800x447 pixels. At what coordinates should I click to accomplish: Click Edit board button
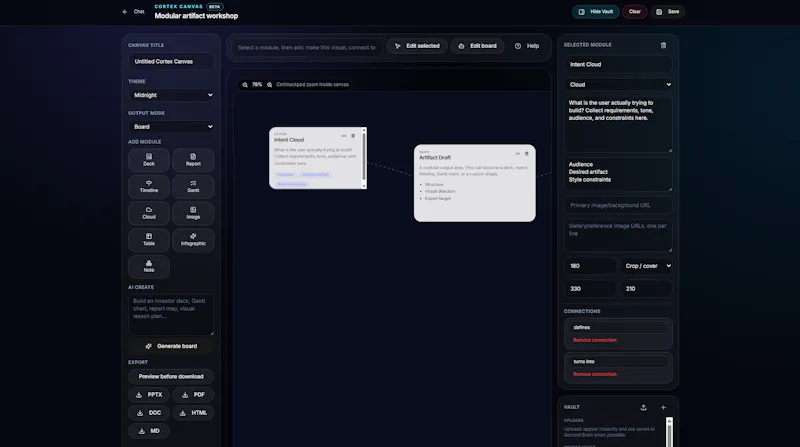[x=477, y=46]
